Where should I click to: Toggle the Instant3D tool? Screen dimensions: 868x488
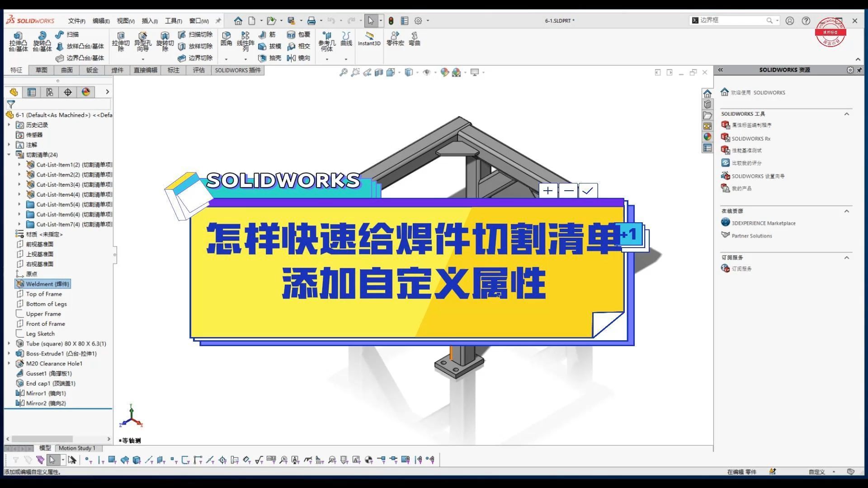point(369,39)
